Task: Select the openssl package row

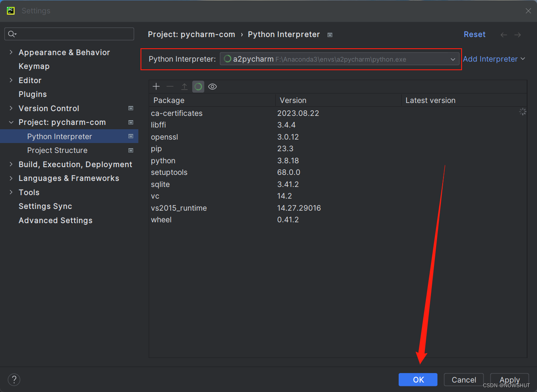Action: point(338,137)
